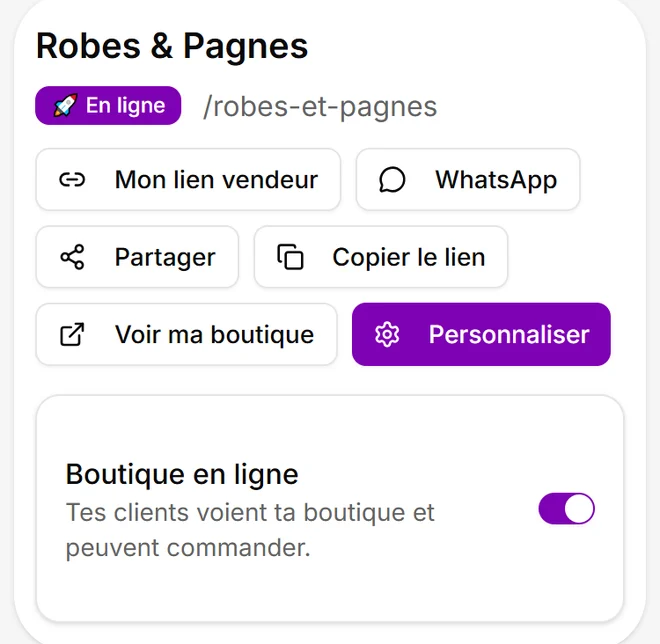660x644 pixels.
Task: Toggle the Boutique en ligne switch off
Action: pos(566,508)
